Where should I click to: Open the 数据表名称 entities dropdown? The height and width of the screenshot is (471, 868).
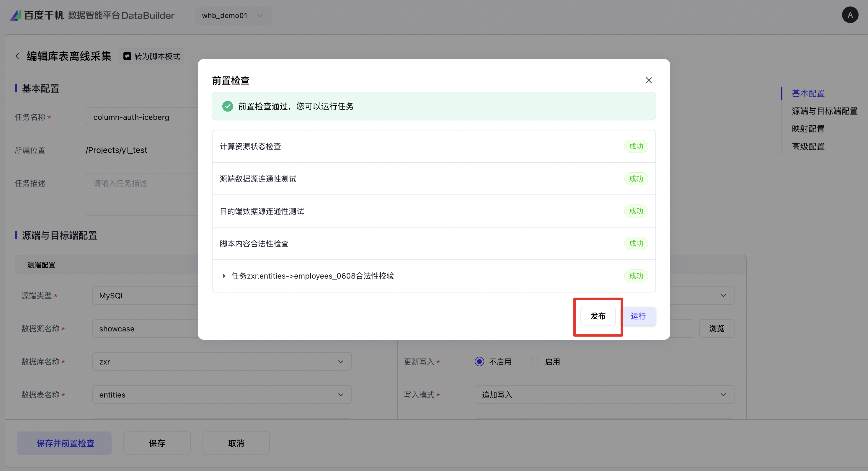tap(222, 395)
